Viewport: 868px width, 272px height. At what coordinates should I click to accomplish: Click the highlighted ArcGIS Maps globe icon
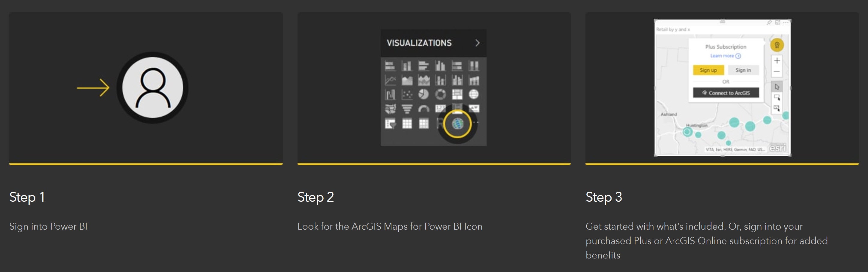[457, 124]
